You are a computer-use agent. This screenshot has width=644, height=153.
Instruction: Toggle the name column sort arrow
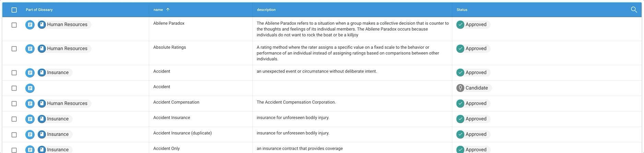coord(168,10)
